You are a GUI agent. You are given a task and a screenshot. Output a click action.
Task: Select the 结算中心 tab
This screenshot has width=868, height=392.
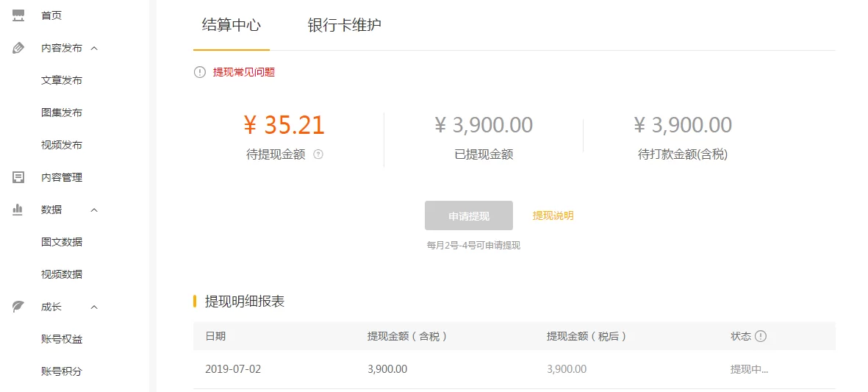click(232, 25)
